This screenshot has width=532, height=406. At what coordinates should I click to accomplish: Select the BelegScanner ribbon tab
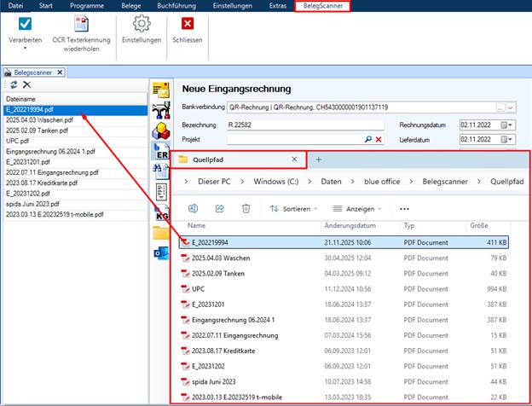(322, 6)
